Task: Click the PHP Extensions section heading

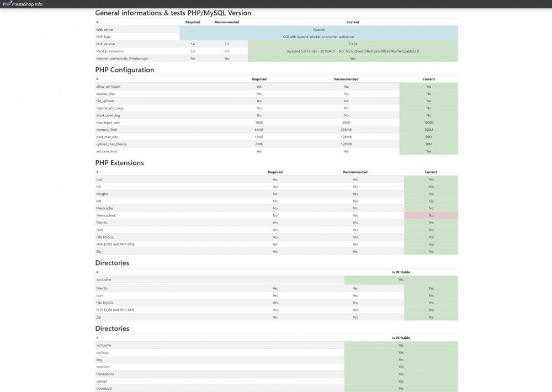Action: pos(119,163)
